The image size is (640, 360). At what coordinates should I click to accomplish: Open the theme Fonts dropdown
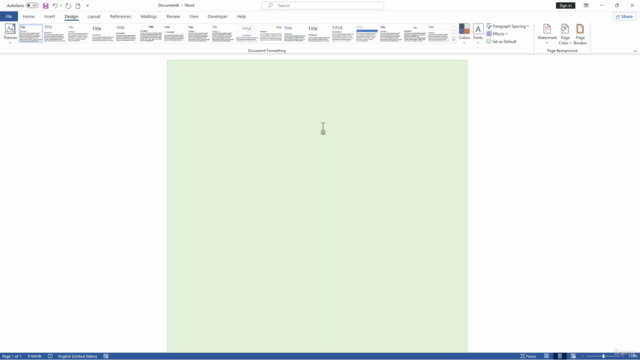click(x=478, y=33)
